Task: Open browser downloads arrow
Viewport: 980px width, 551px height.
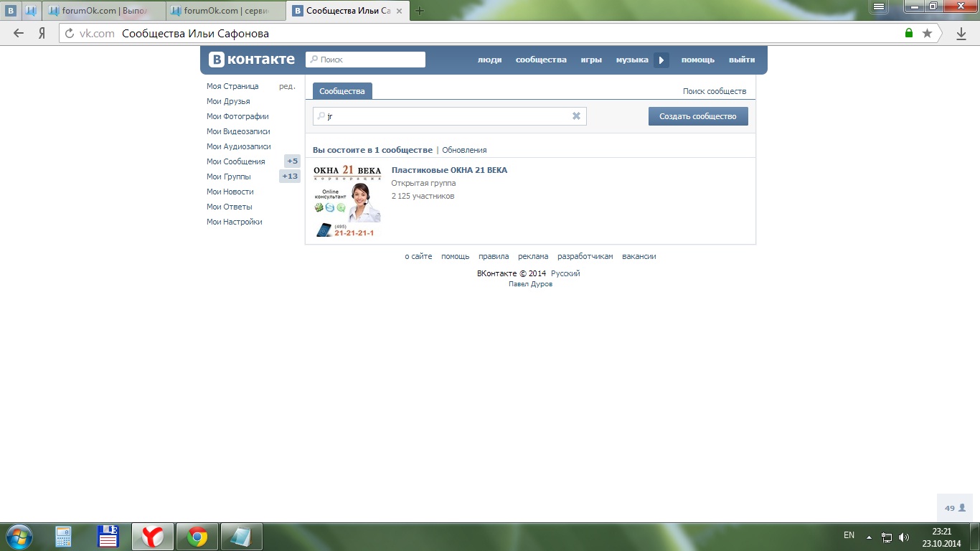Action: [x=961, y=33]
